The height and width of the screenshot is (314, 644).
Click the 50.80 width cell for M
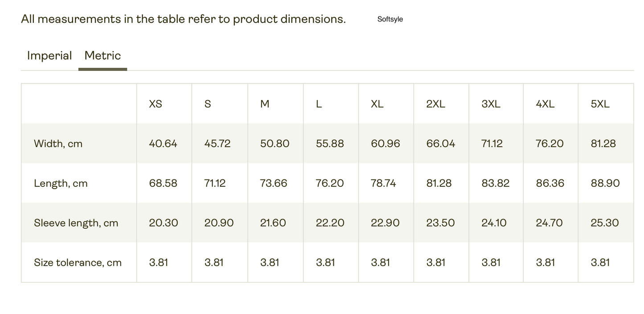[275, 144]
